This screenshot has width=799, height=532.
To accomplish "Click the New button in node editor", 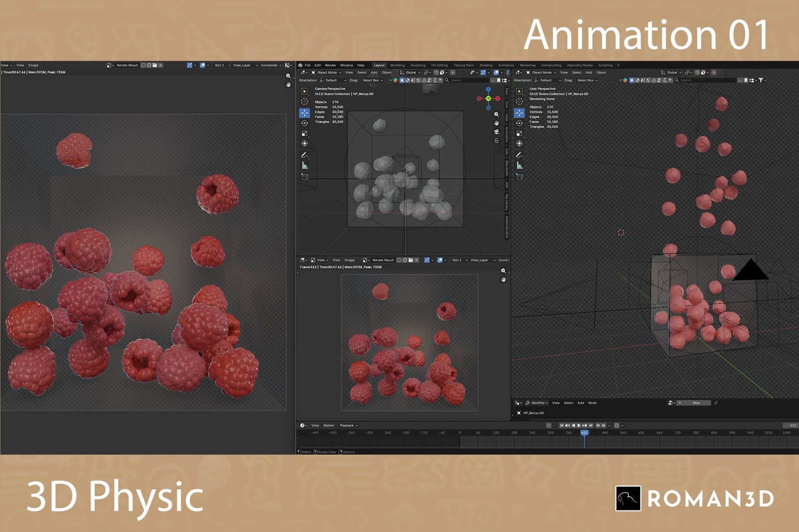I will 696,403.
